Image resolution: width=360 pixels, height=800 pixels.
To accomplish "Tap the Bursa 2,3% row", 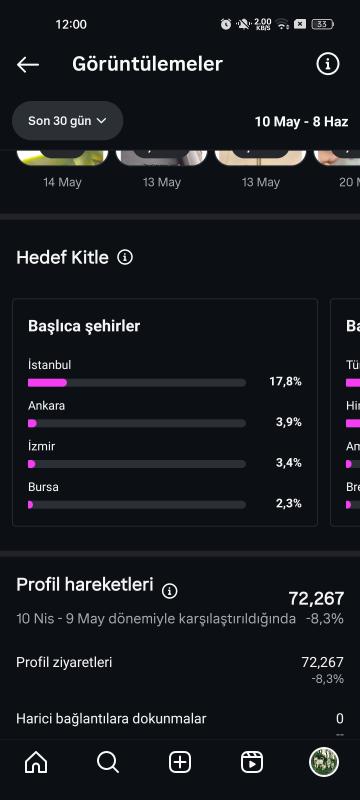I will point(165,496).
